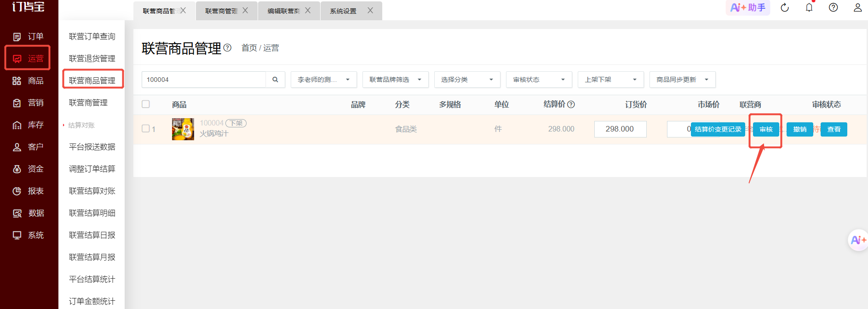868x309 pixels.
Task: Close the 联营商管理 tab
Action: (x=245, y=11)
